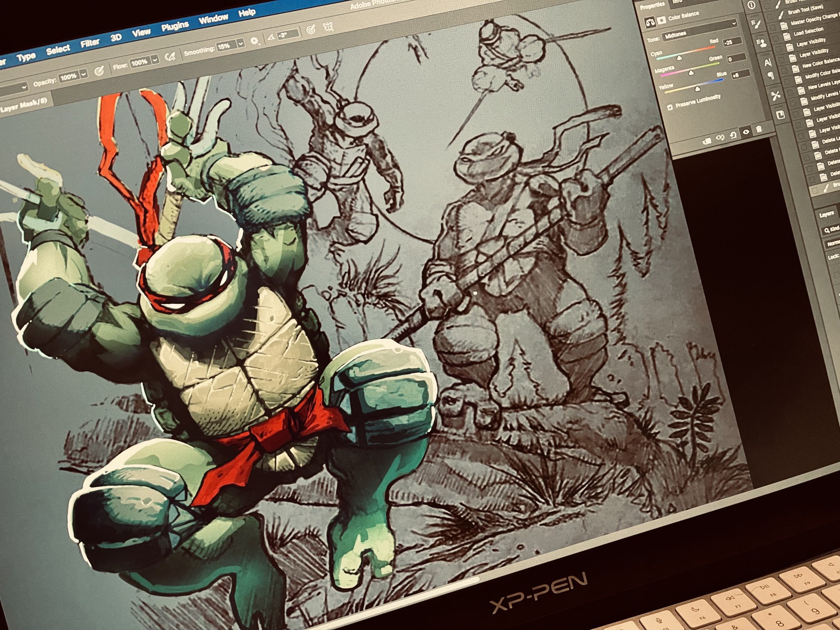840x630 pixels.
Task: Enable airbrush-style build-up icon
Action: [170, 57]
